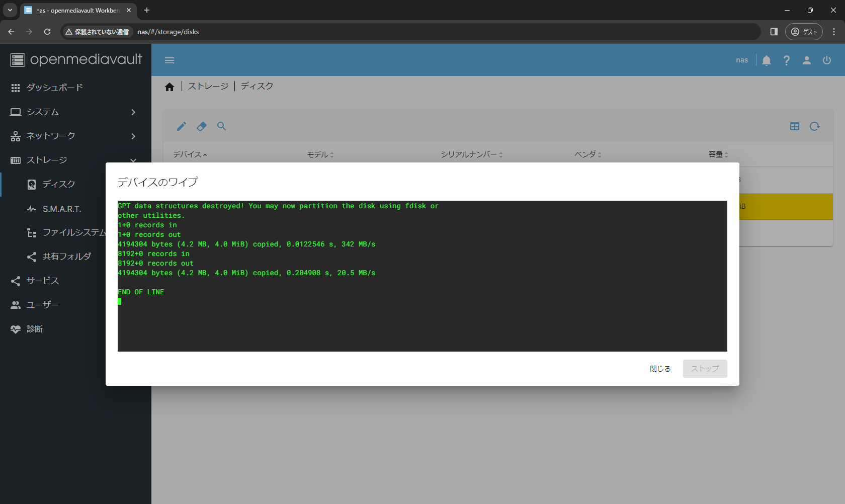Select S.M.A.R.T. in the sidebar
Image resolution: width=845 pixels, height=504 pixels.
tap(61, 209)
